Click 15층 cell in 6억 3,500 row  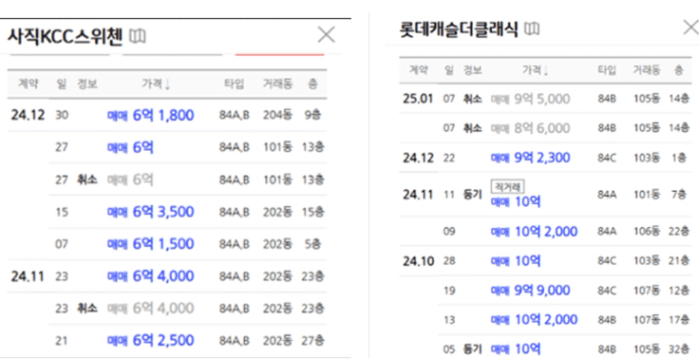(313, 212)
